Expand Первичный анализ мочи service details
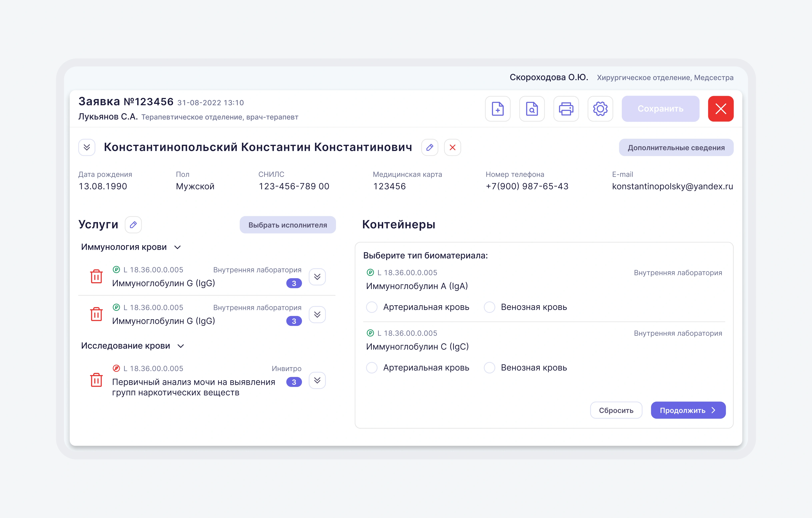 click(x=317, y=380)
